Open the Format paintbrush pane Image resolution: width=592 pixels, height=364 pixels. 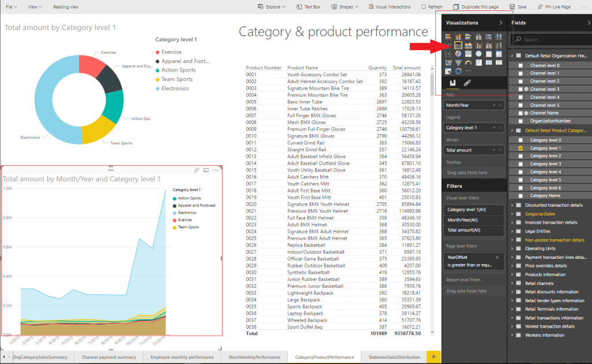tap(467, 82)
